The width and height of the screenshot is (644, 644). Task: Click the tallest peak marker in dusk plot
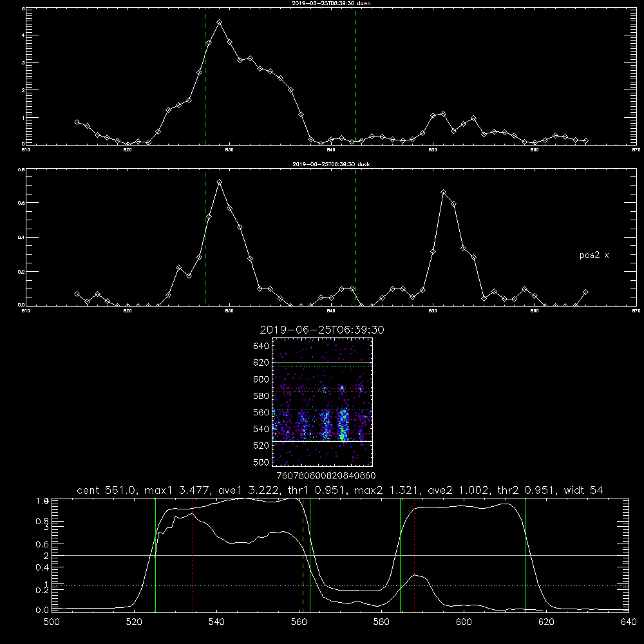pos(220,182)
